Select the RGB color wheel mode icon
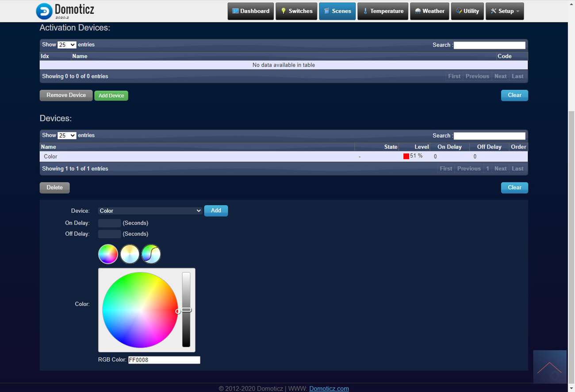 pos(108,254)
